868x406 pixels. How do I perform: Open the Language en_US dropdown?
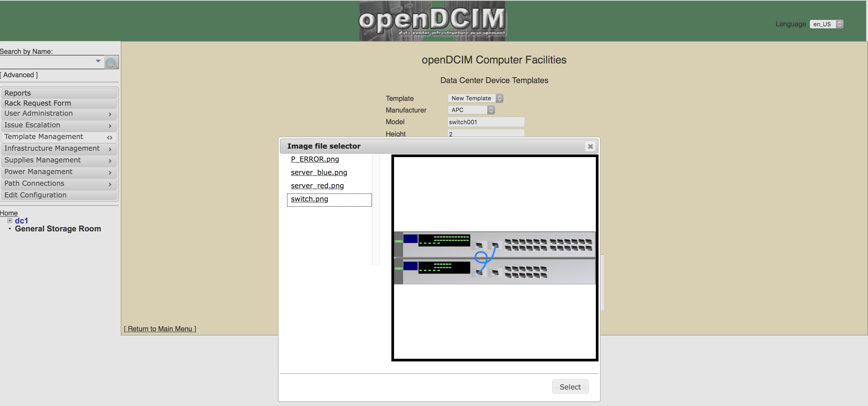(x=826, y=24)
